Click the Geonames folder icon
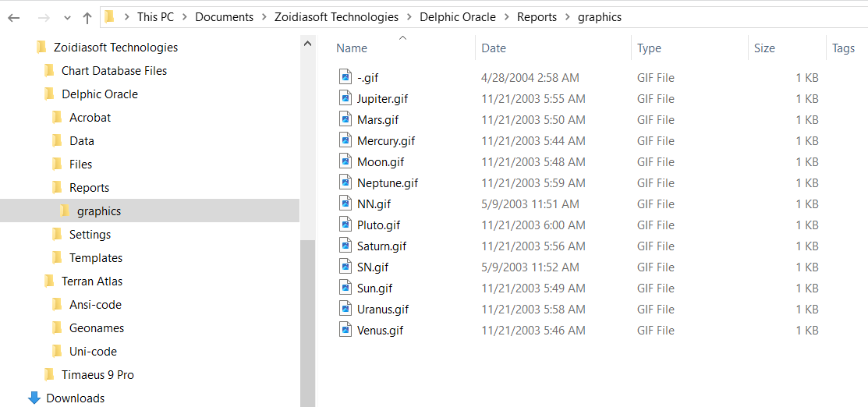Screen dimensions: 868x407 point(57,327)
